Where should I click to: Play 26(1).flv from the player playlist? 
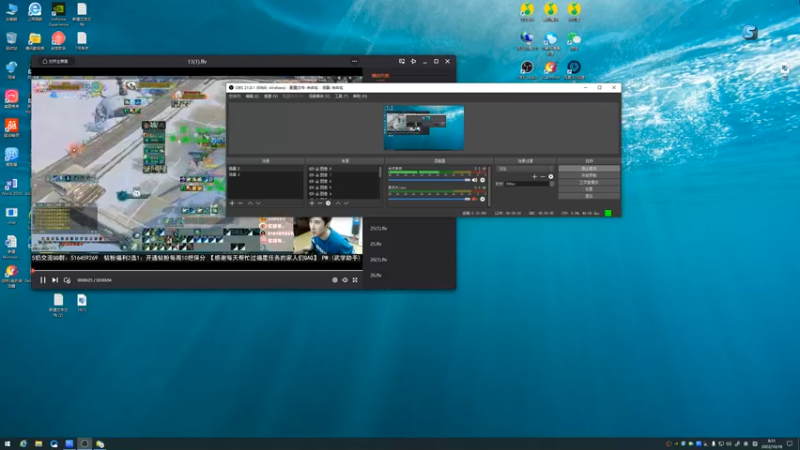[x=379, y=260]
